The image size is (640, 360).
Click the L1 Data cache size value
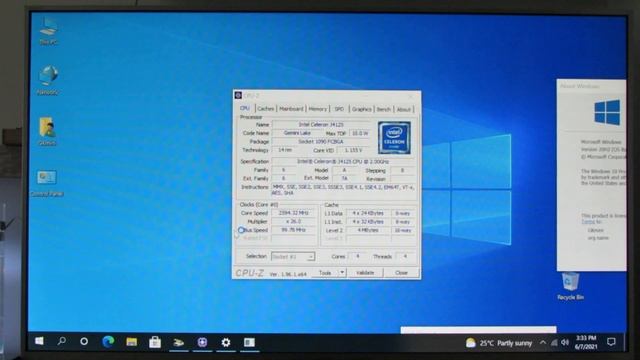(368, 213)
